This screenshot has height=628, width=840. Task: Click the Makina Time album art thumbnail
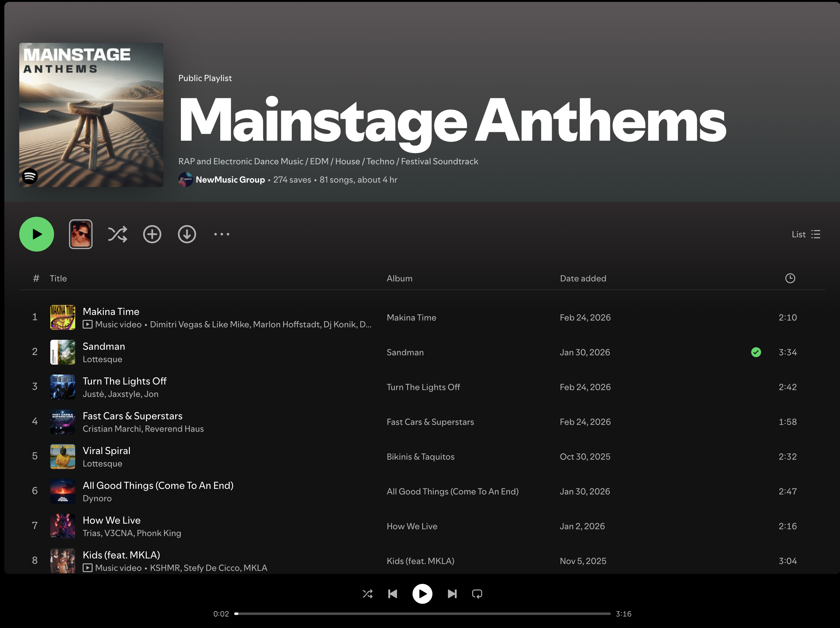(x=63, y=317)
